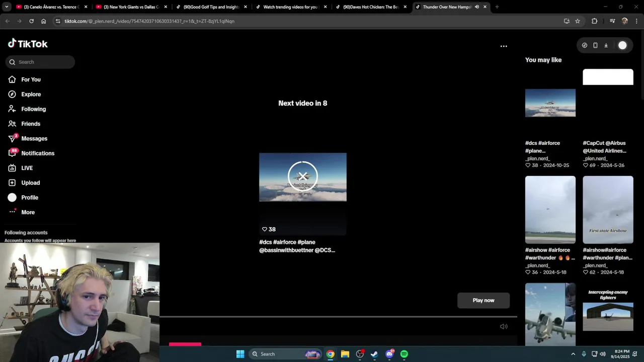Image resolution: width=644 pixels, height=362 pixels.
Task: Go to browser home page
Action: [x=43, y=21]
